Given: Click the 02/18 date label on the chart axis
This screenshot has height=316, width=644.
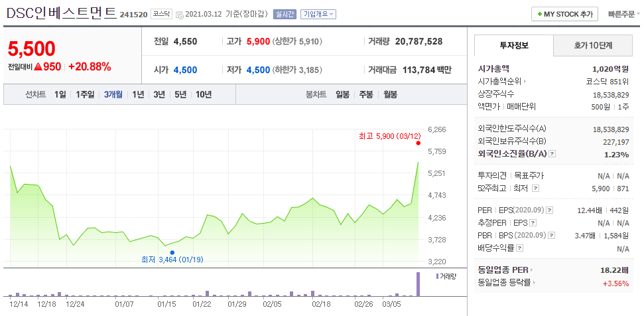Looking at the screenshot, I should tap(321, 305).
